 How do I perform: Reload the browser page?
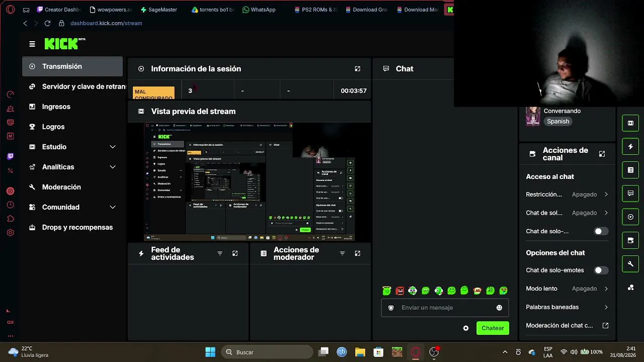pyautogui.click(x=47, y=23)
